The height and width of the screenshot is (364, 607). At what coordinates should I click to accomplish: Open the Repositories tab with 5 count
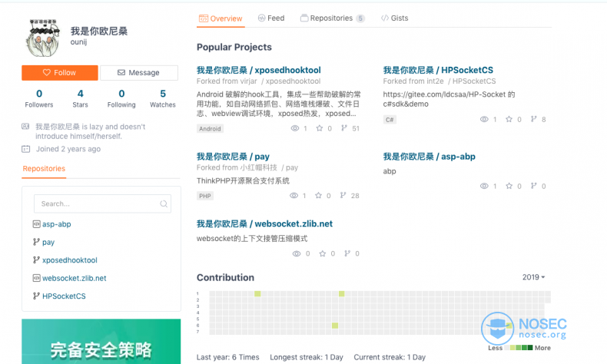pyautogui.click(x=333, y=18)
